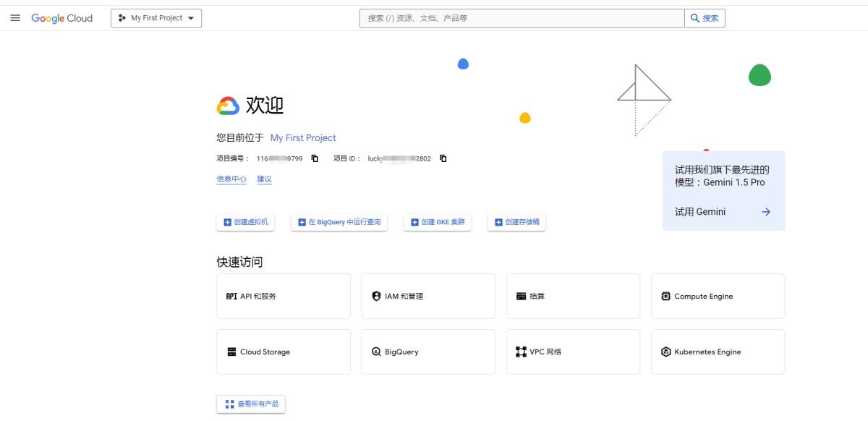Click the arrow next to 试用 Gemini
This screenshot has width=868, height=421.
click(766, 212)
